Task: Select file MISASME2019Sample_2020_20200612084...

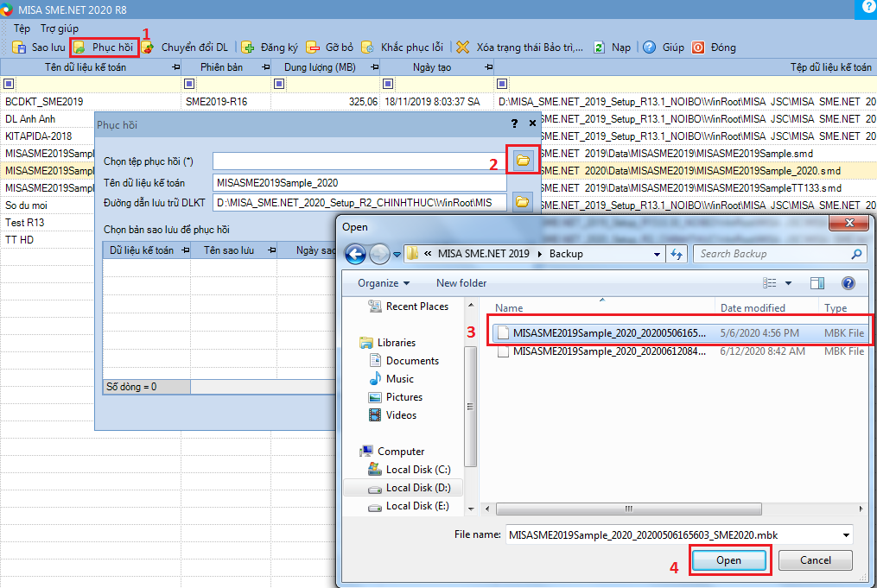Action: (679, 351)
